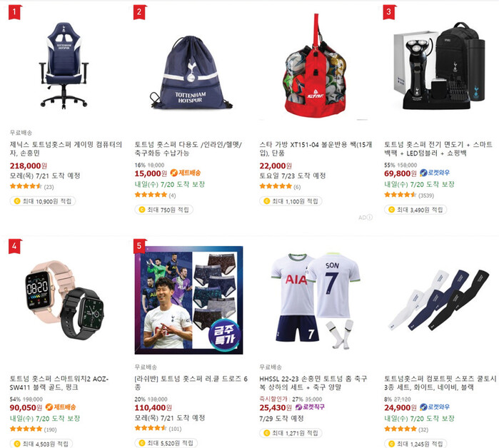Image resolution: width=499 pixels, height=448 pixels.
Task: Click rank 1 red ribbon badge
Action: coord(14,12)
